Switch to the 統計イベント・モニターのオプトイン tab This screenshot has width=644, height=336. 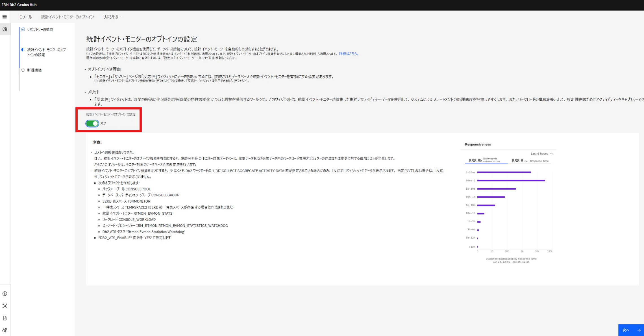click(x=68, y=17)
